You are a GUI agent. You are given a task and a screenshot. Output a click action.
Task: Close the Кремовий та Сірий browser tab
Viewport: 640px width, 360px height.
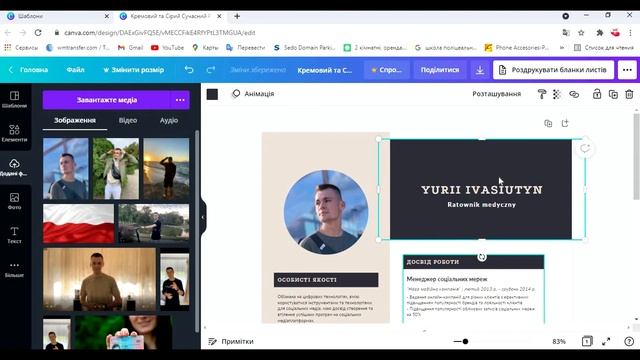click(x=219, y=16)
